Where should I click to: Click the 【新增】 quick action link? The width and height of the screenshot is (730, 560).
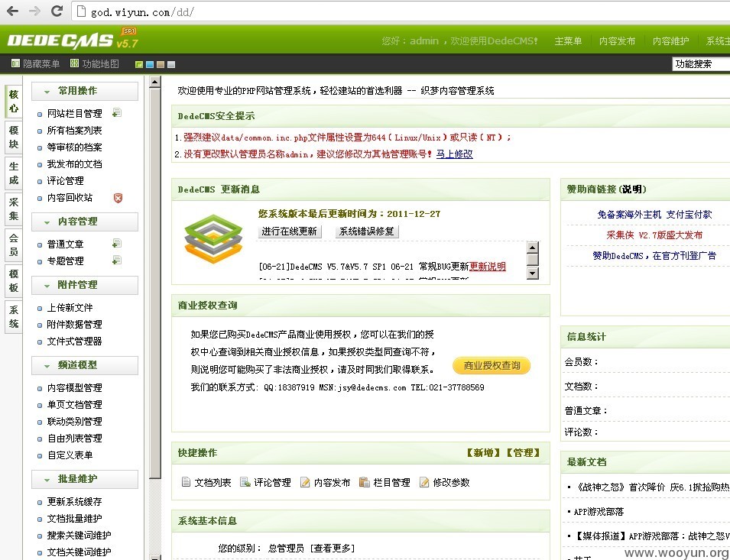tap(483, 452)
